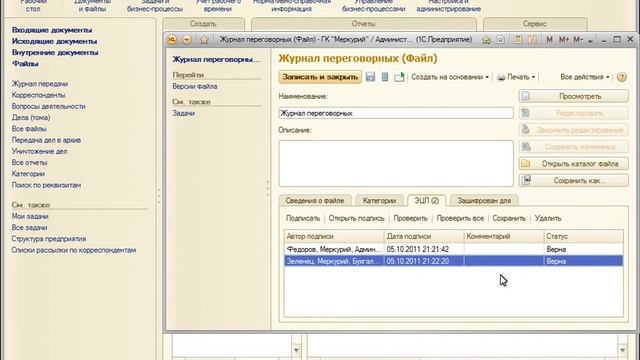
Task: Click the small star icon in the title bar
Action: (501, 40)
